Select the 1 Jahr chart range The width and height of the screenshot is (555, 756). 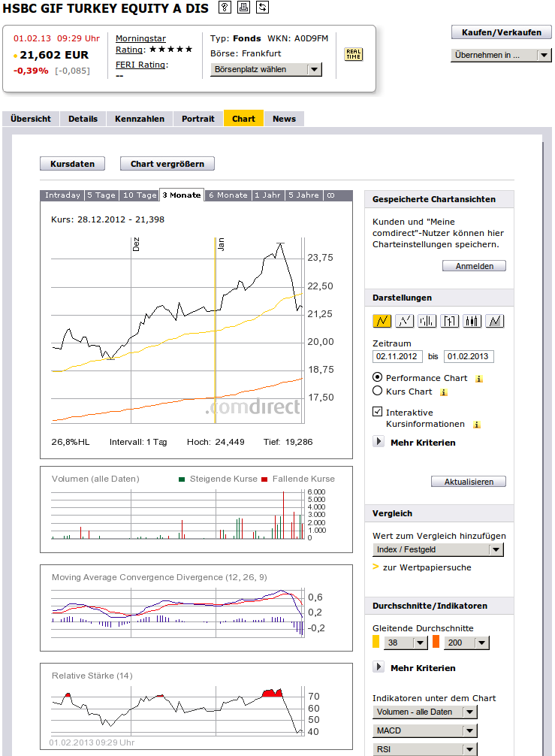coord(268,195)
